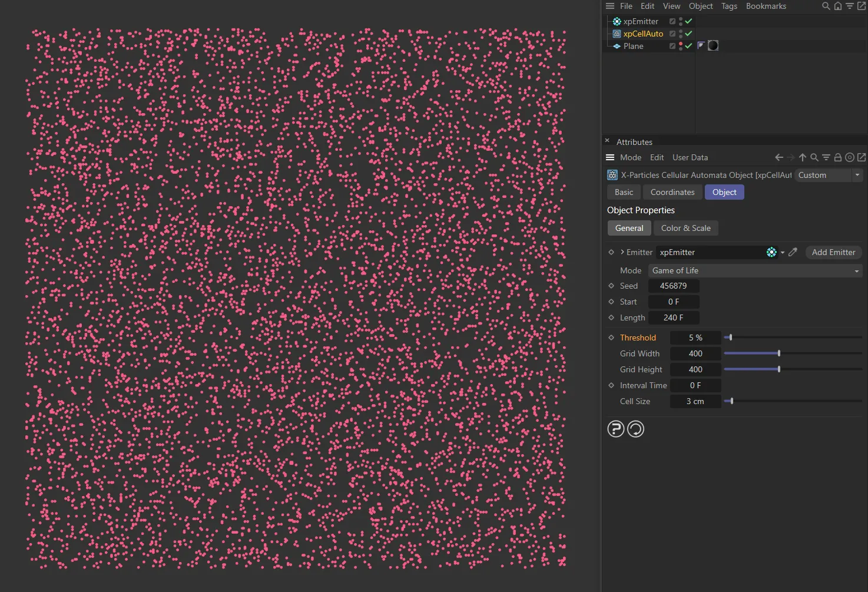
Task: Click the Seed value input field
Action: click(x=674, y=286)
